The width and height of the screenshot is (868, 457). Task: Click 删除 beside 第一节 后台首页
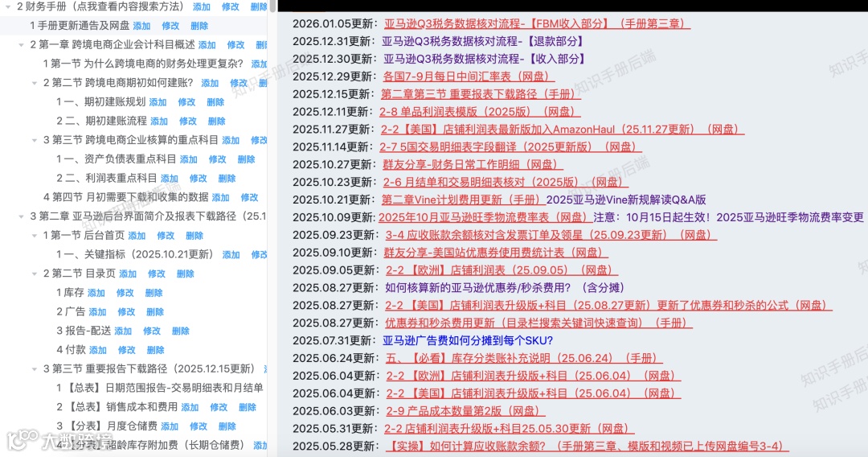point(194,236)
